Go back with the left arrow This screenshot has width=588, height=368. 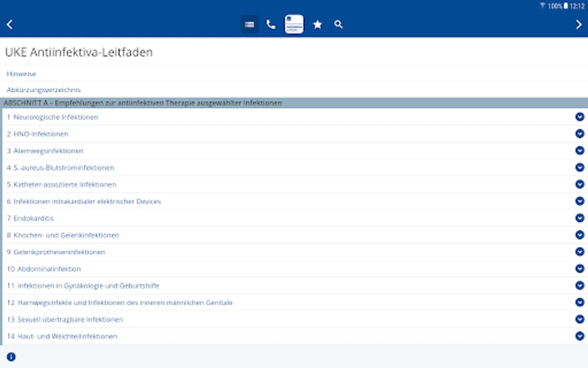pos(10,25)
